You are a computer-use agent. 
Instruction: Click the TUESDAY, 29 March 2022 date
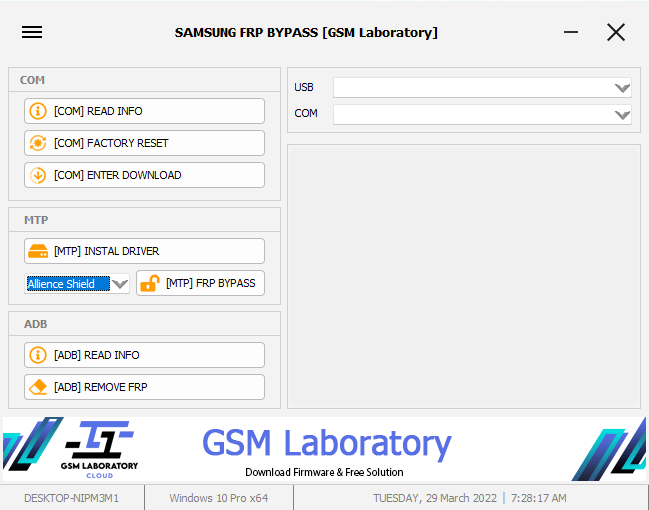pyautogui.click(x=435, y=498)
